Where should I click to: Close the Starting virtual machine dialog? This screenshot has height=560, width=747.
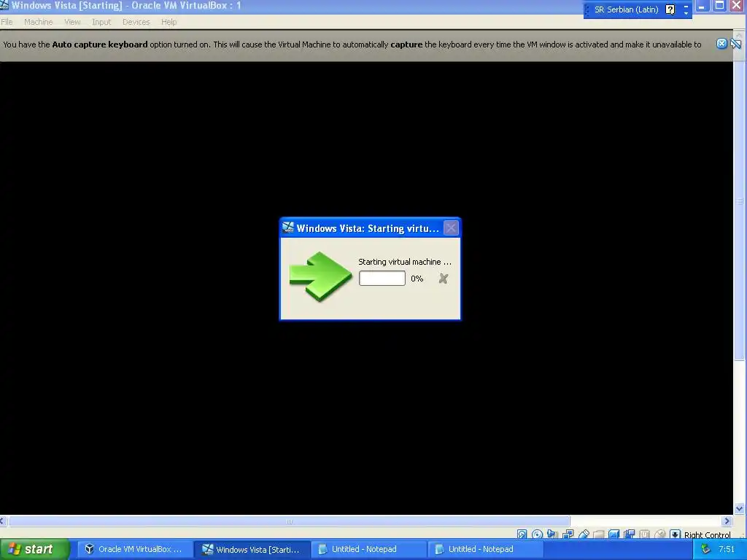click(x=451, y=227)
